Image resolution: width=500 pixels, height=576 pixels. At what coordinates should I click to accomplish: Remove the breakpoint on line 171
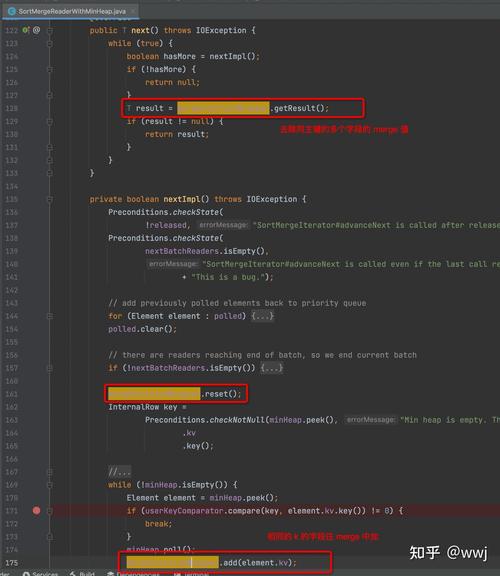pos(36,511)
